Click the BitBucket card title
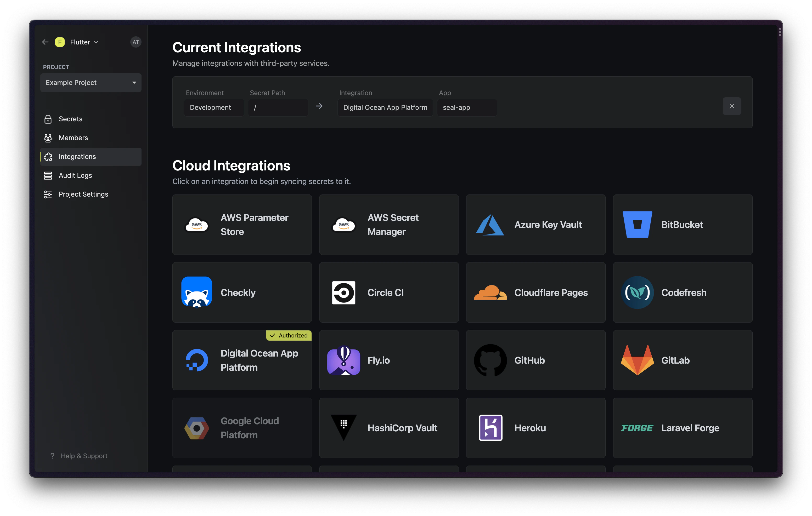This screenshot has width=812, height=516. point(682,225)
